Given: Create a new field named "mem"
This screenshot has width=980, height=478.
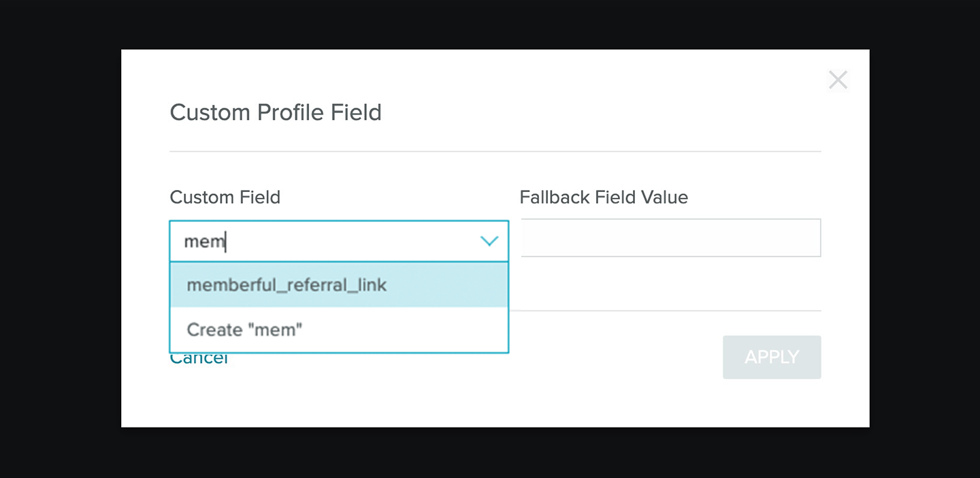Looking at the screenshot, I should point(245,330).
